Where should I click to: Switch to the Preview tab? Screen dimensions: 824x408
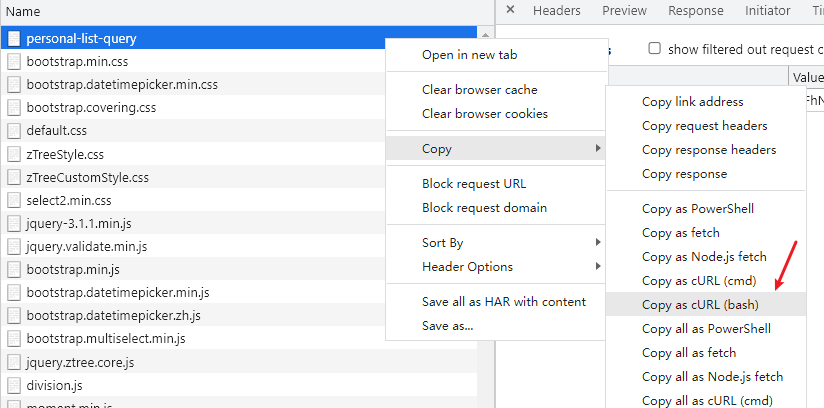pyautogui.click(x=624, y=11)
